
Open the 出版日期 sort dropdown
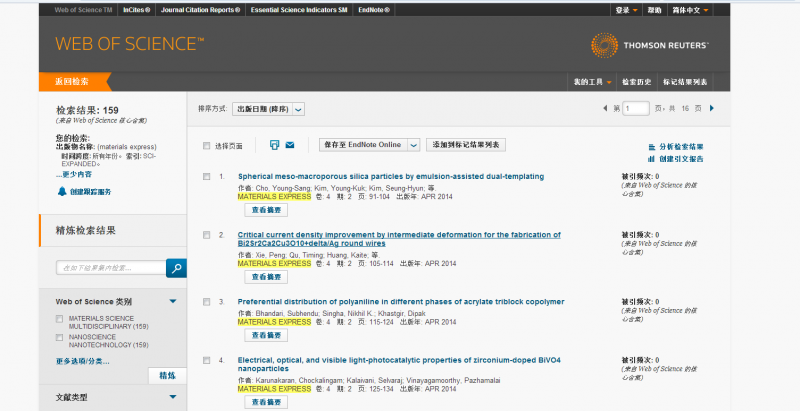tap(268, 109)
